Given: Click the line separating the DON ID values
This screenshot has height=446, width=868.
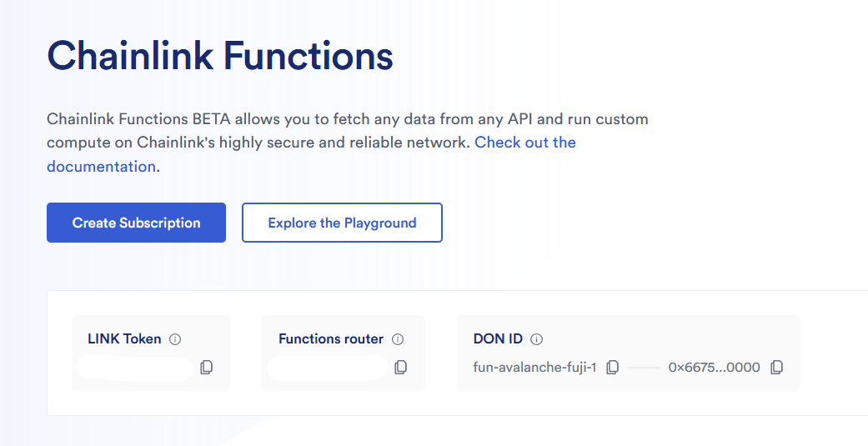Looking at the screenshot, I should pyautogui.click(x=644, y=367).
